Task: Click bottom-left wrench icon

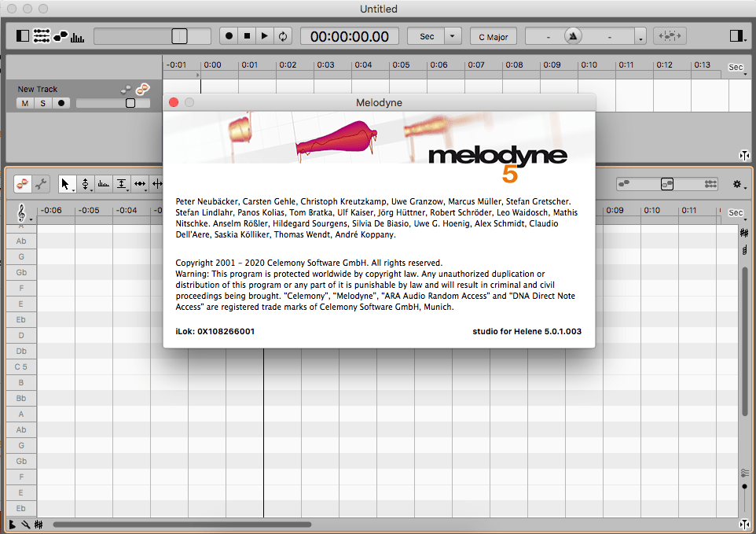Action: [x=26, y=525]
